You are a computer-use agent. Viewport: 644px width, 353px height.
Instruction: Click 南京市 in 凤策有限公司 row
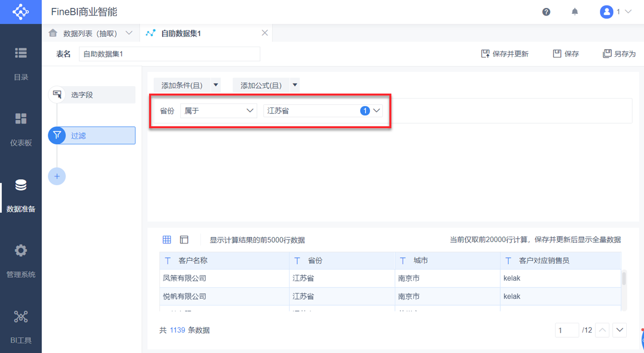pyautogui.click(x=448, y=278)
